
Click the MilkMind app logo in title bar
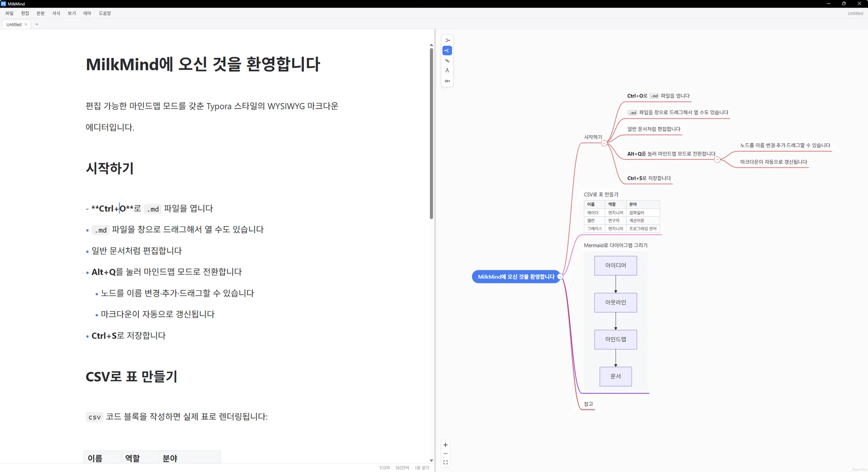4,4
